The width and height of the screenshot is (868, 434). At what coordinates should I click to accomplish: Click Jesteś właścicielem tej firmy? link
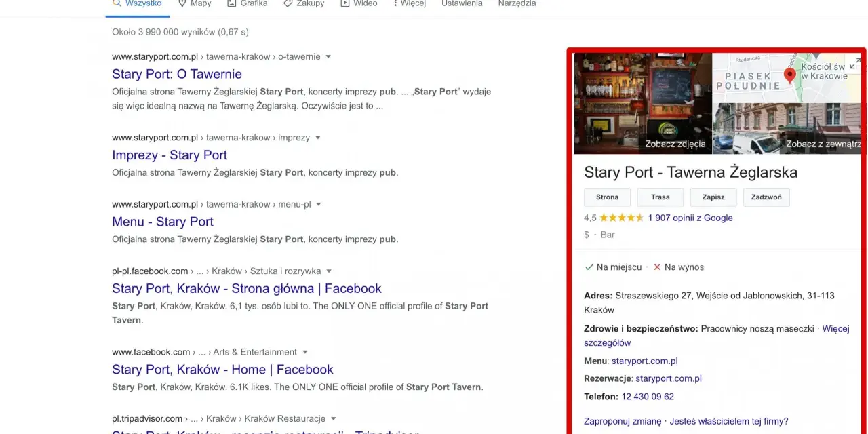(x=728, y=421)
